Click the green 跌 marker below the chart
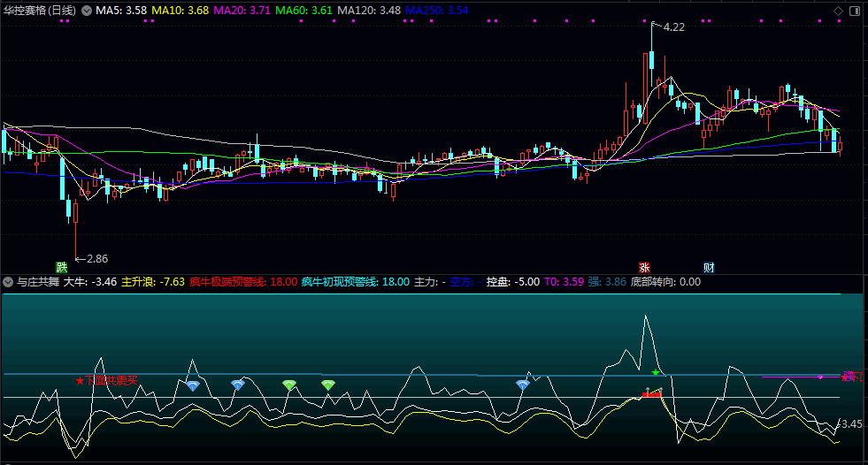 (x=61, y=266)
